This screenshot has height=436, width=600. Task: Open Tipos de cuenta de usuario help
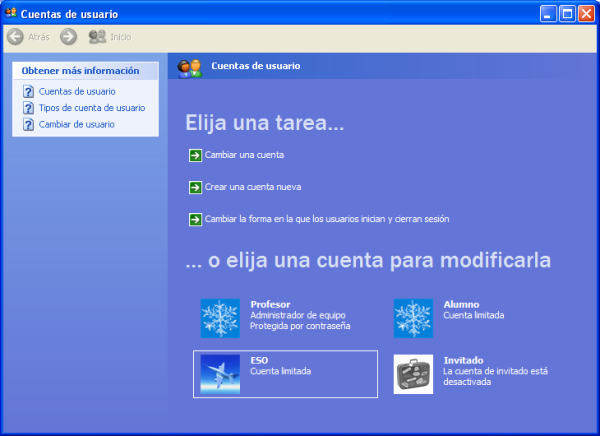(x=91, y=107)
